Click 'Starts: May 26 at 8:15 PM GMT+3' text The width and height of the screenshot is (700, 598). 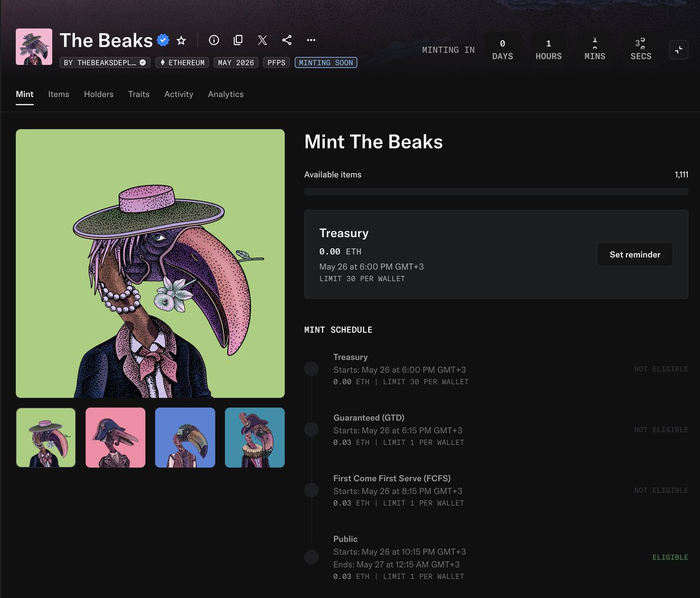pos(398,491)
